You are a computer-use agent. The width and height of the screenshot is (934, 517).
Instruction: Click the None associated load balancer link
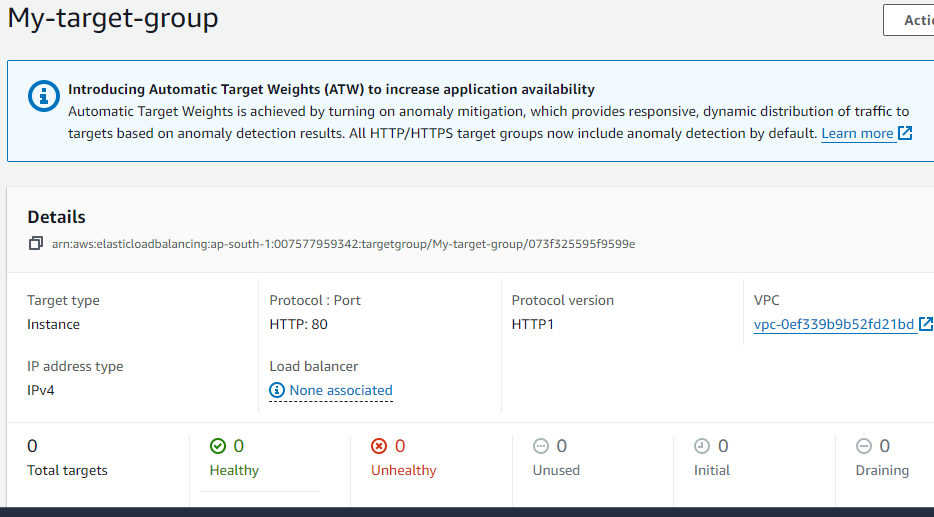point(340,390)
